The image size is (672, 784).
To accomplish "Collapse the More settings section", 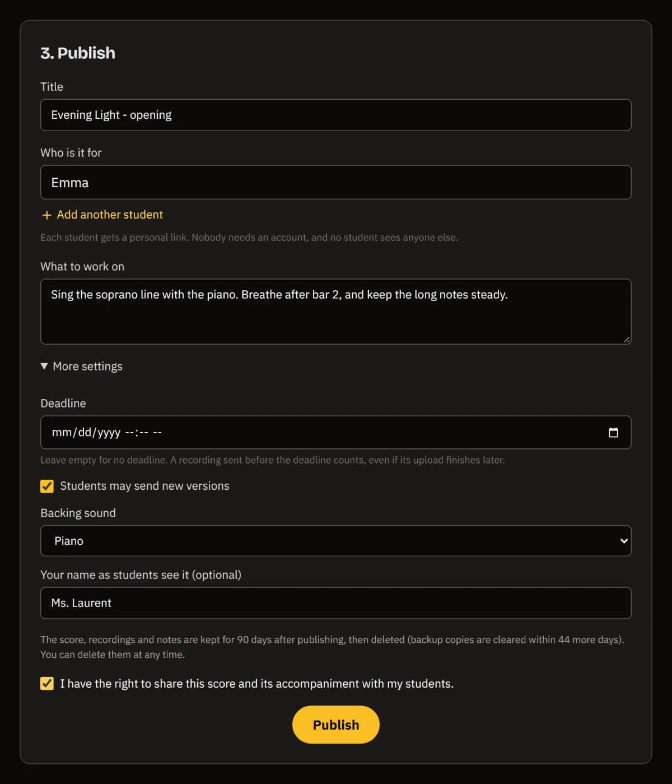I will [82, 366].
